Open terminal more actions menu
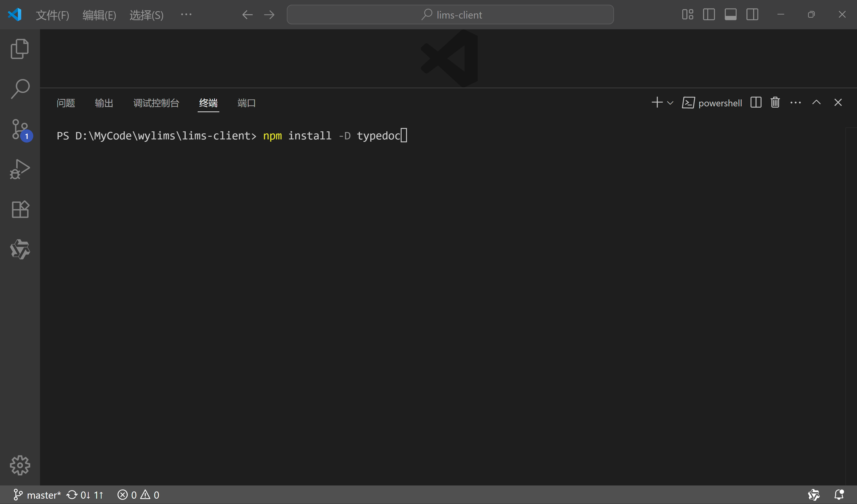Screen dimensions: 857x504 pos(795,102)
